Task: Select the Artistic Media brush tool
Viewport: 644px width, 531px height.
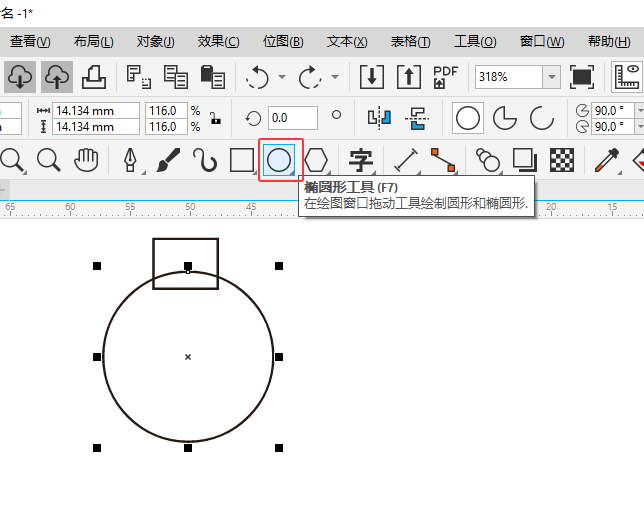Action: [x=168, y=160]
